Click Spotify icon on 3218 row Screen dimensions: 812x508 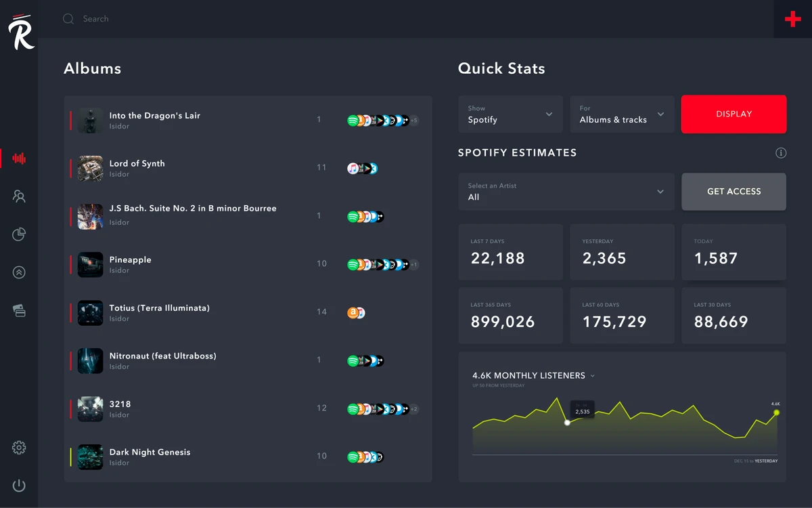353,409
